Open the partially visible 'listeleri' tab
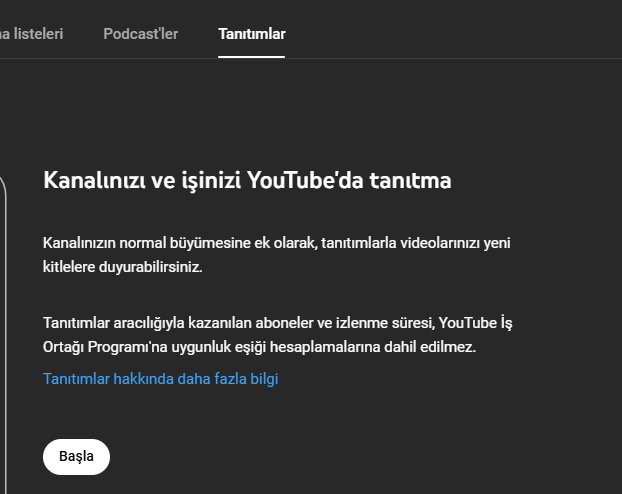622x494 pixels. click(x=31, y=34)
